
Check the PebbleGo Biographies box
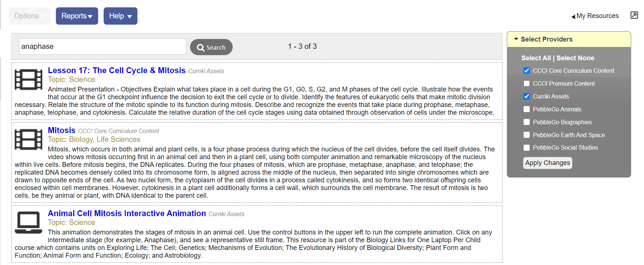[527, 122]
